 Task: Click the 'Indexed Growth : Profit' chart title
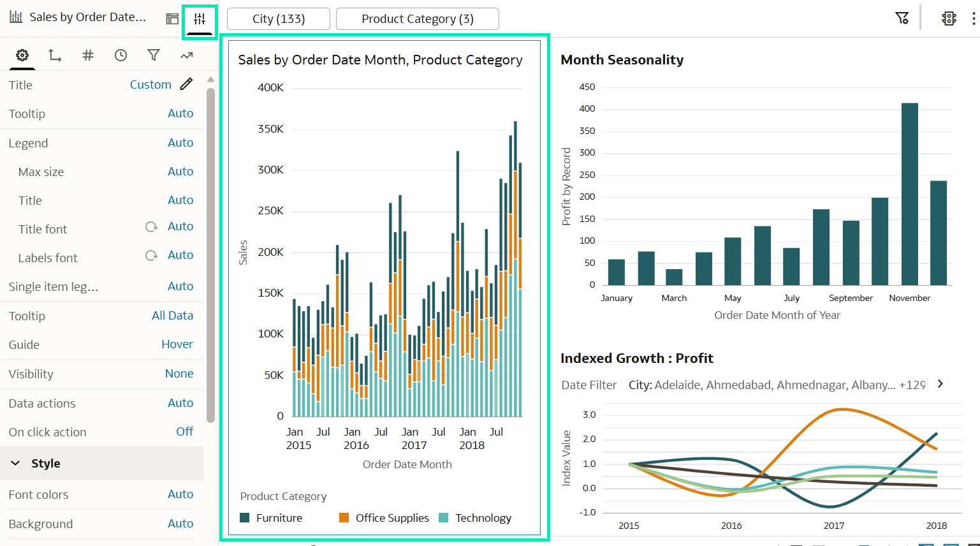tap(637, 358)
